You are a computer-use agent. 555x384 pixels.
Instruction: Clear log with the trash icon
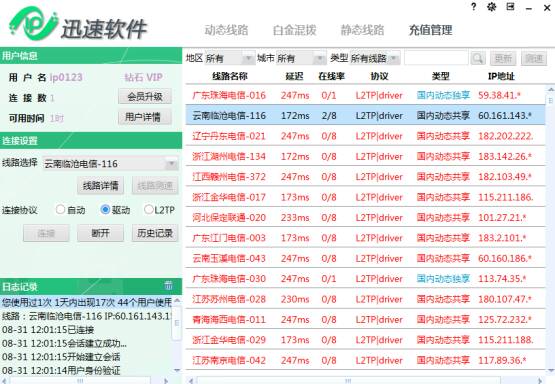(x=168, y=285)
